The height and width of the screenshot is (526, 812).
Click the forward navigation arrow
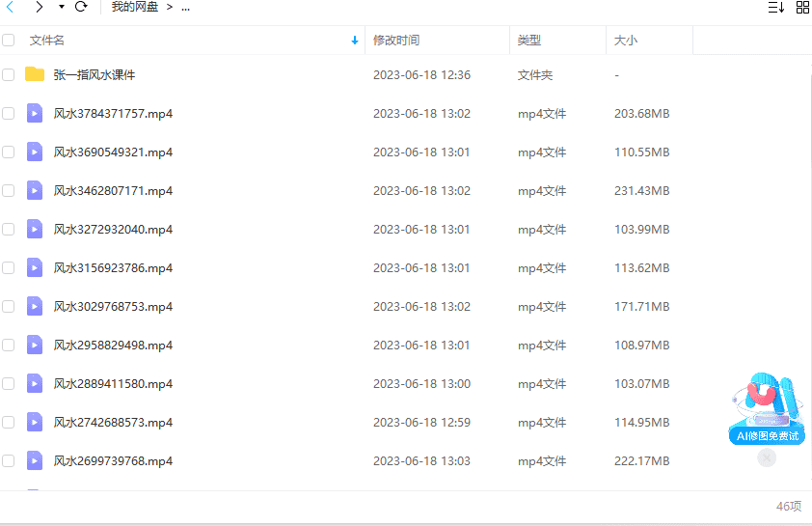pyautogui.click(x=39, y=7)
